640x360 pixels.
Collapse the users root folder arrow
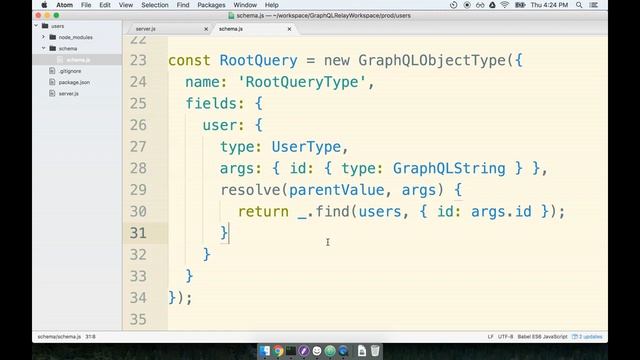[x=36, y=26]
